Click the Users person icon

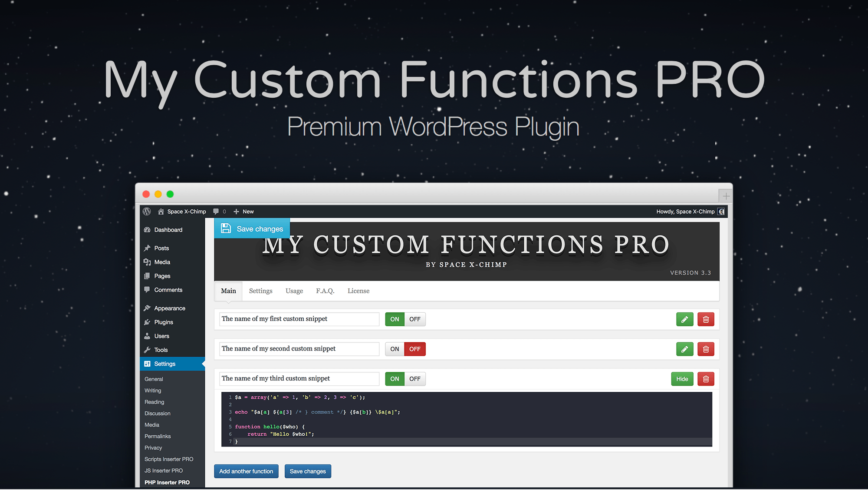147,336
